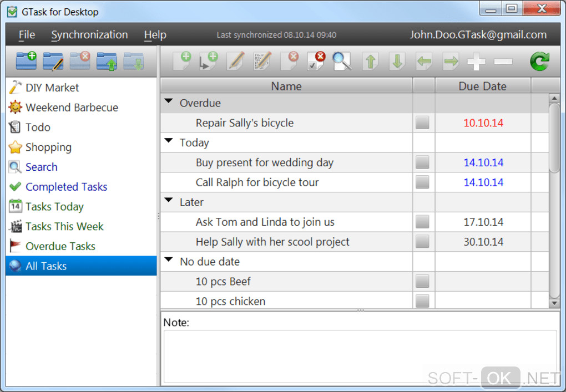Click the edit task list folder icon
Image resolution: width=566 pixels, height=392 pixels.
[x=53, y=62]
